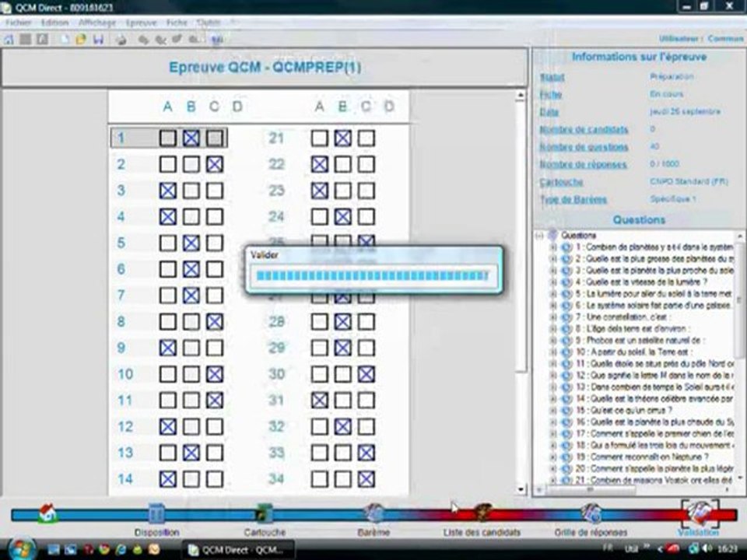Image resolution: width=747 pixels, height=560 pixels.
Task: Select tree item 20 la planète la plus légère
Action: [x=654, y=468]
